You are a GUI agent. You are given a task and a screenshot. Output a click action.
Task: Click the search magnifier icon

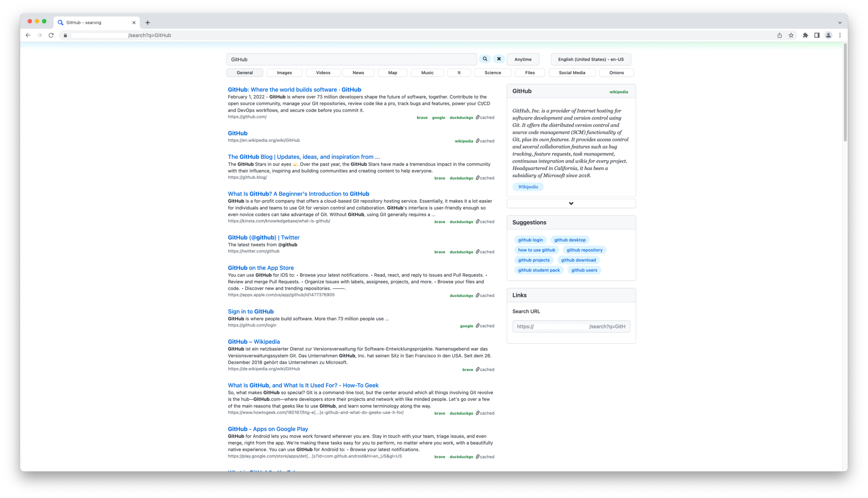(485, 59)
